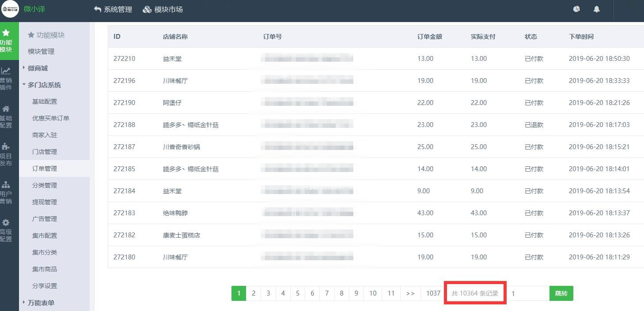Open 系统管理 in top navigation
The width and height of the screenshot is (644, 311).
coord(113,9)
